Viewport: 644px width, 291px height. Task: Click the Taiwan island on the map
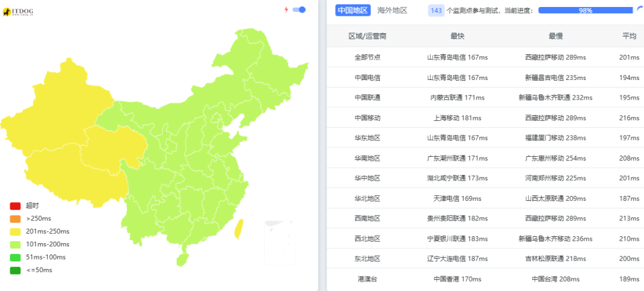pos(238,229)
